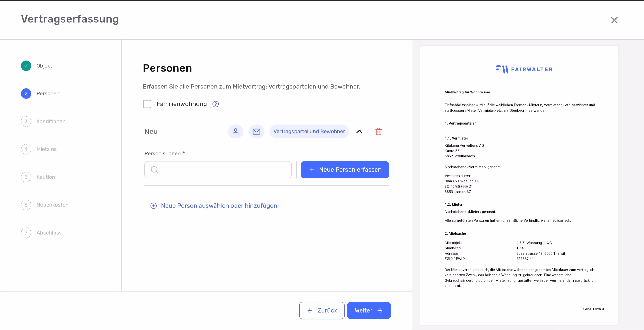Focus the Person suchen search field
Image resolution: width=644 pixels, height=330 pixels.
coord(218,170)
